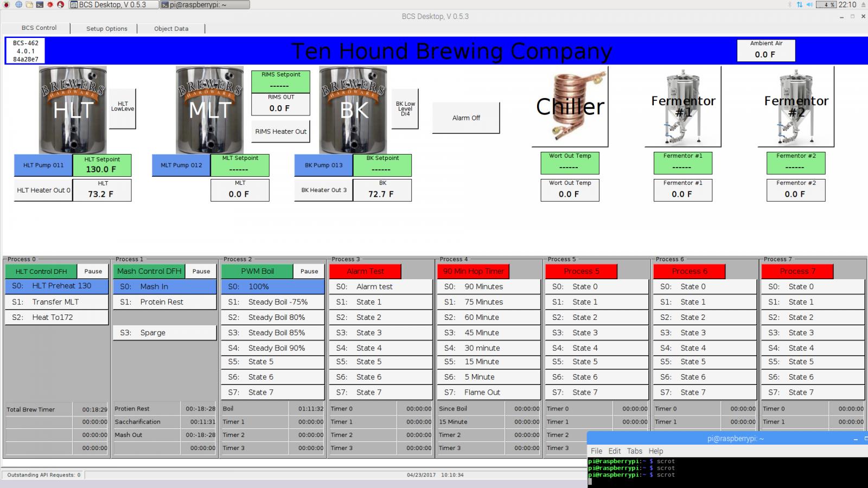Image resolution: width=868 pixels, height=488 pixels.
Task: Select state S2: Steady Boil 80%
Action: tap(273, 317)
